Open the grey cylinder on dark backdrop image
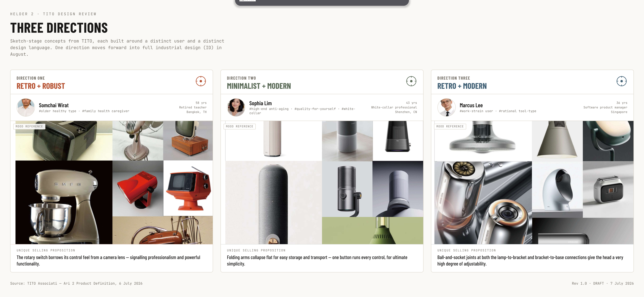Screen dimensions: 644x297 point(398,189)
